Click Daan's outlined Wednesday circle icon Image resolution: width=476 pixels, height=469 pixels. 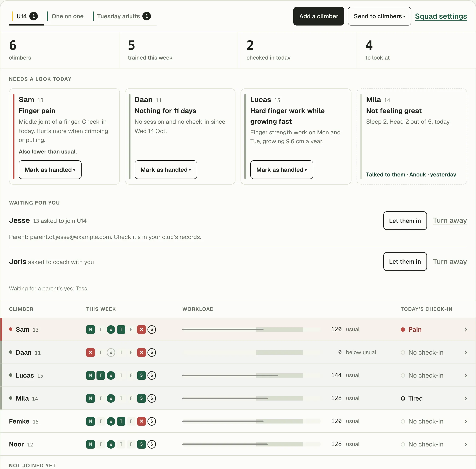(111, 352)
